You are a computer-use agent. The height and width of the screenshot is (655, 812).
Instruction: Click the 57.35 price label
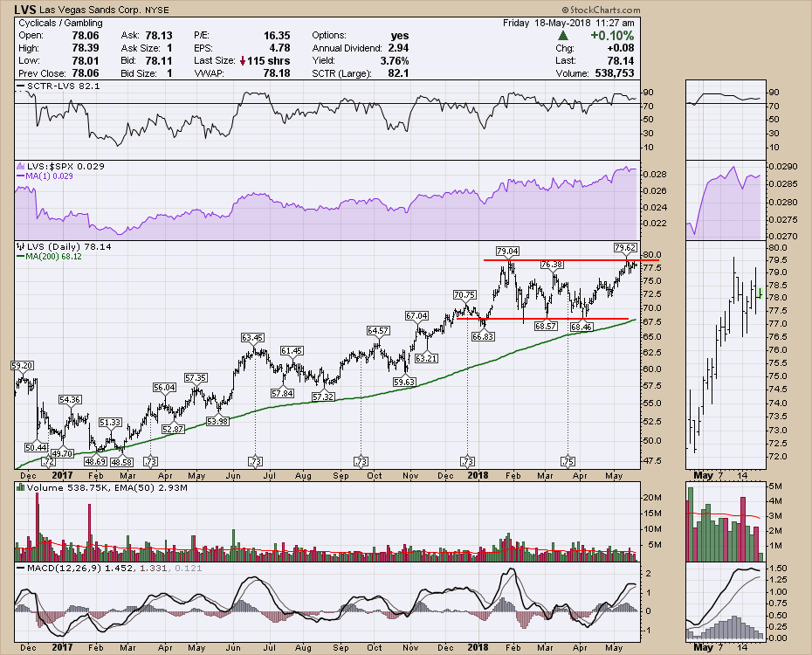pyautogui.click(x=196, y=378)
